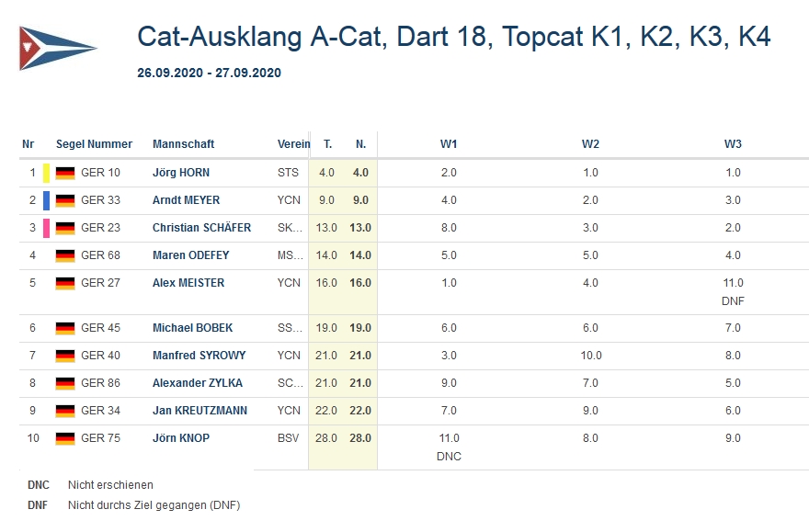Viewport: 809px width, 532px height.
Task: Click the German flag beside GER 68
Action: (x=64, y=255)
